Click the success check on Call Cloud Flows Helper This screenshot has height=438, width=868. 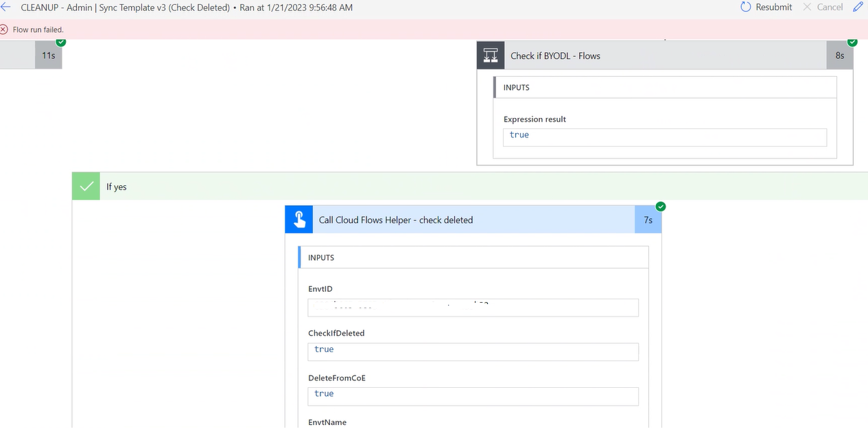(661, 207)
